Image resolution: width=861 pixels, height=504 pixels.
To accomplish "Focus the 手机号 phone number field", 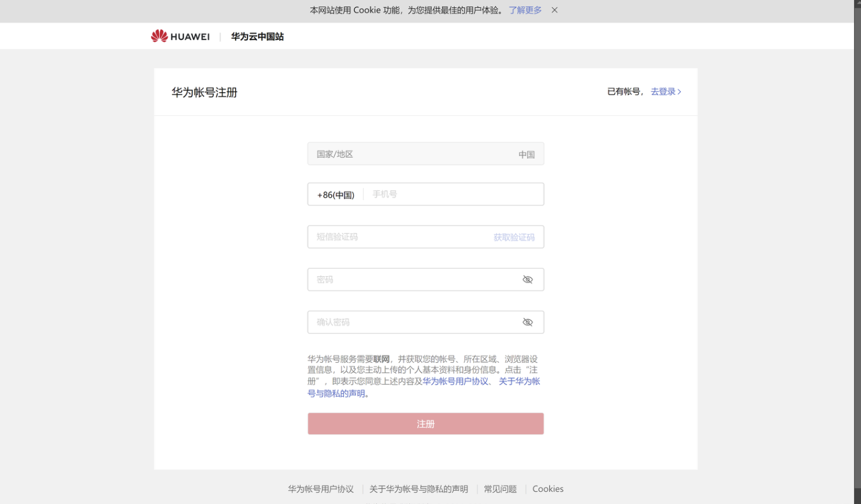I will tap(453, 194).
